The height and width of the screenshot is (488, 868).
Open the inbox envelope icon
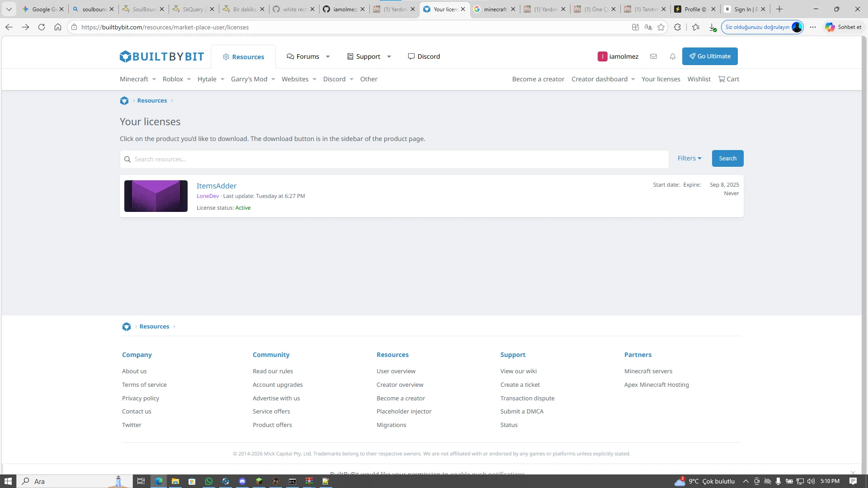[x=653, y=56]
